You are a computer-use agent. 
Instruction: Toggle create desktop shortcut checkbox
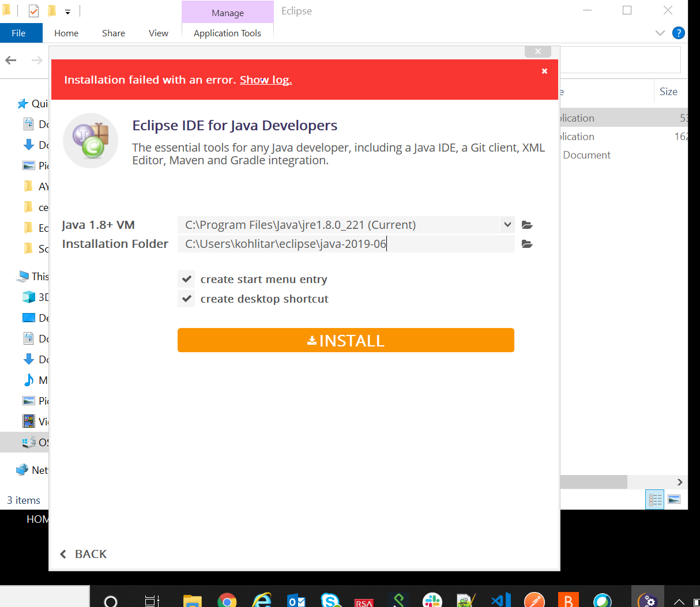coord(186,299)
